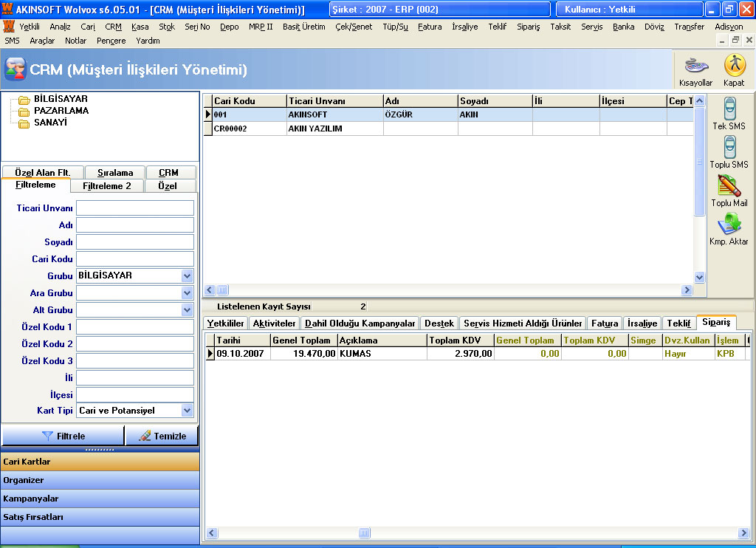Click the Özel Kodu 1 input field
This screenshot has width=756, height=548.
(x=135, y=326)
